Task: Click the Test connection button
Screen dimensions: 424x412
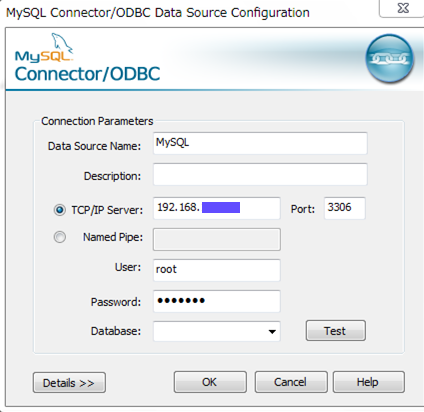Action: 336,331
